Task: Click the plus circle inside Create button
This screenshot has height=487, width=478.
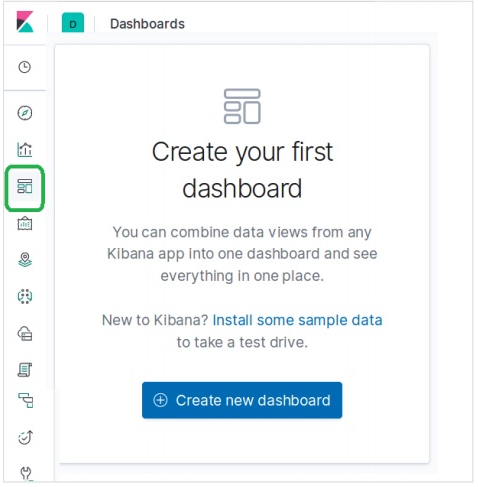Action: pos(160,400)
